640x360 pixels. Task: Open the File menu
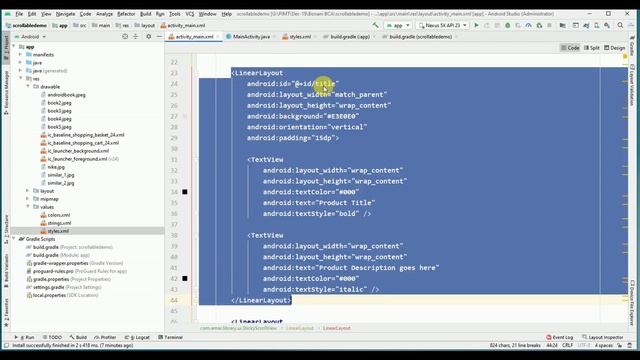(x=19, y=14)
